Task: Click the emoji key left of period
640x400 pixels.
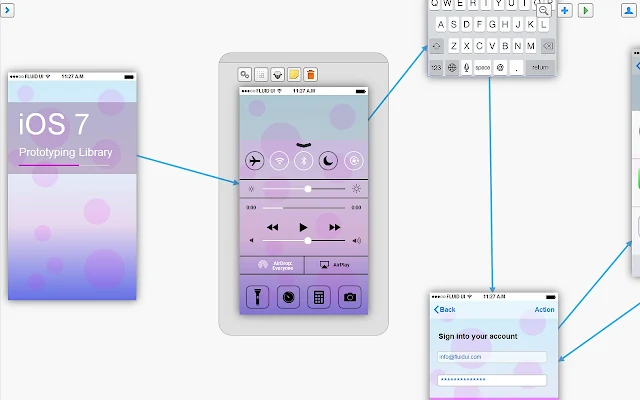Action: coord(500,67)
